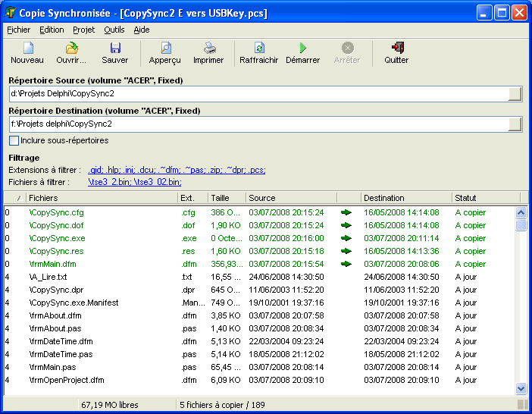Click the green arrow in CopySync.exe row
The width and height of the screenshot is (532, 414).
point(346,238)
